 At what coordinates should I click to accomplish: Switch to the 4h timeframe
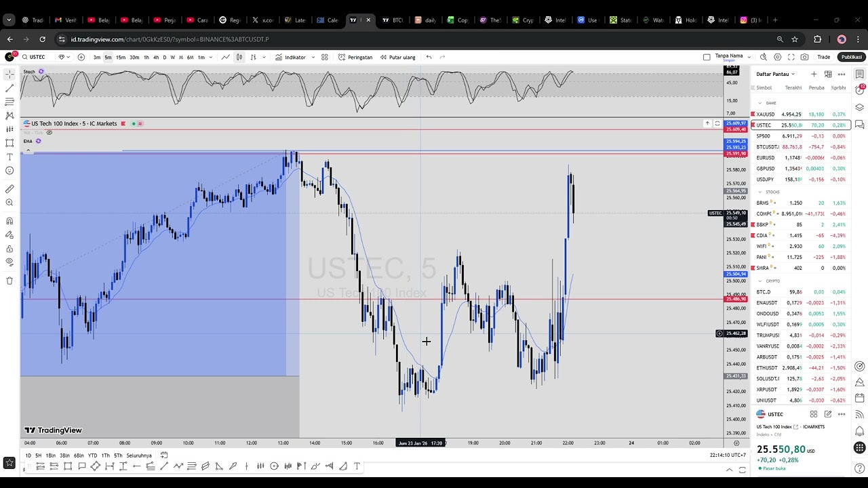155,57
